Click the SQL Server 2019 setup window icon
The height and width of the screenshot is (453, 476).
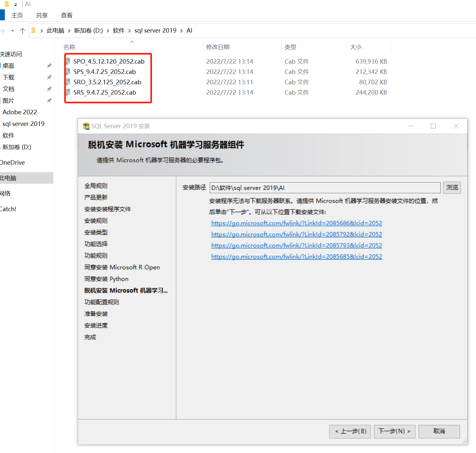[x=86, y=126]
